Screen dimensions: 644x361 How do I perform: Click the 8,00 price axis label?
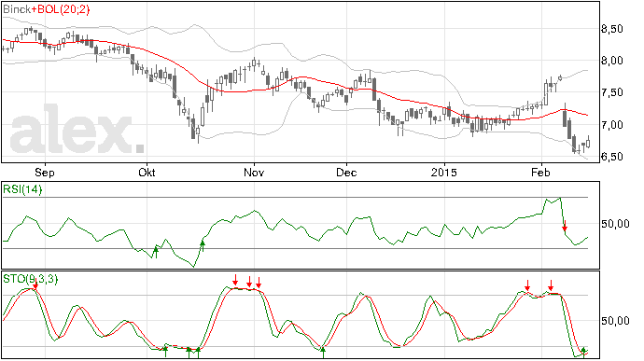[612, 61]
